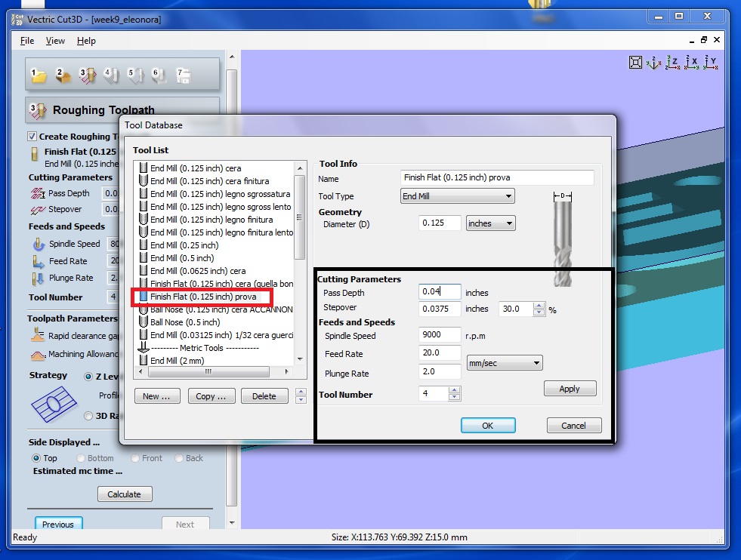View model down the Z axis
The height and width of the screenshot is (560, 741).
point(673,63)
